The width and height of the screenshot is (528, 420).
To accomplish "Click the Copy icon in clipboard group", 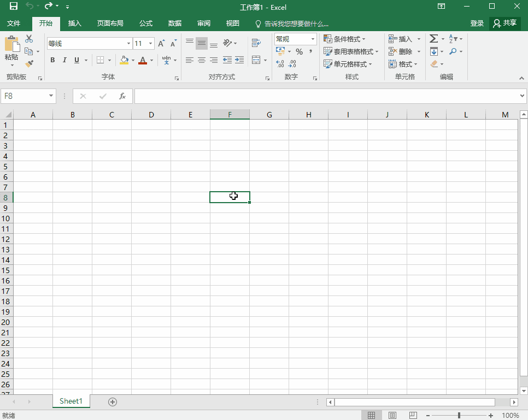I will click(29, 51).
